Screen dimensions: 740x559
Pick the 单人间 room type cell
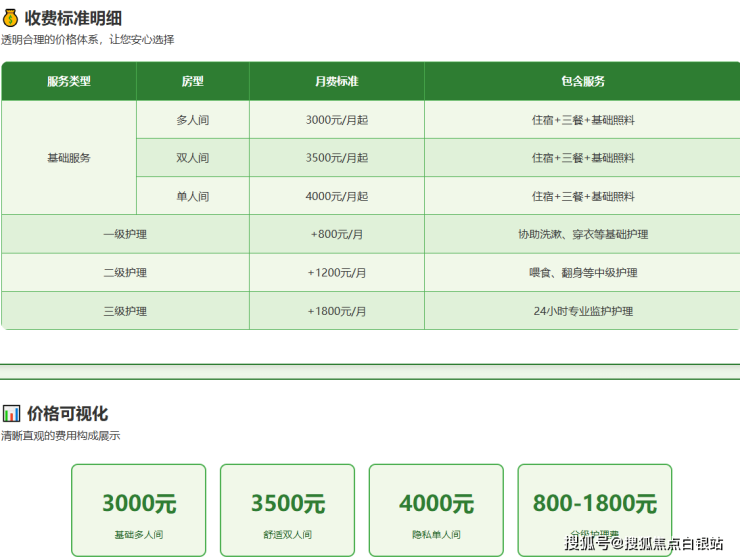pyautogui.click(x=193, y=196)
